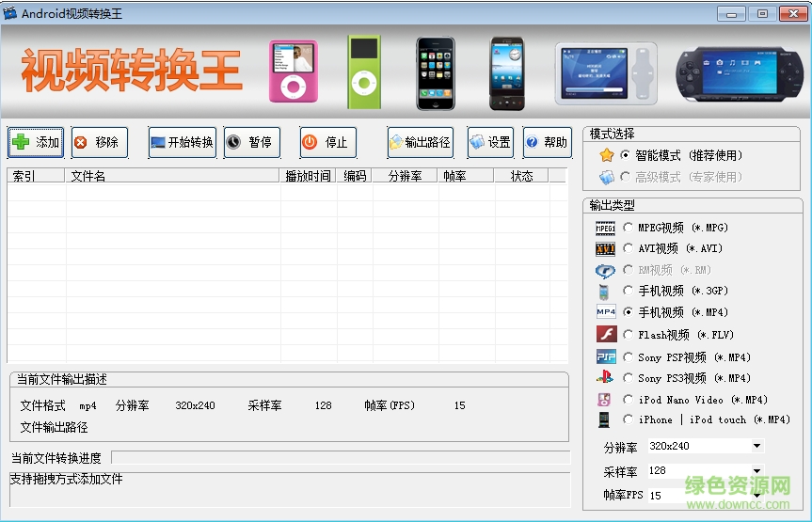Click the 320x240 resolution description value
812x522 pixels.
(x=195, y=405)
